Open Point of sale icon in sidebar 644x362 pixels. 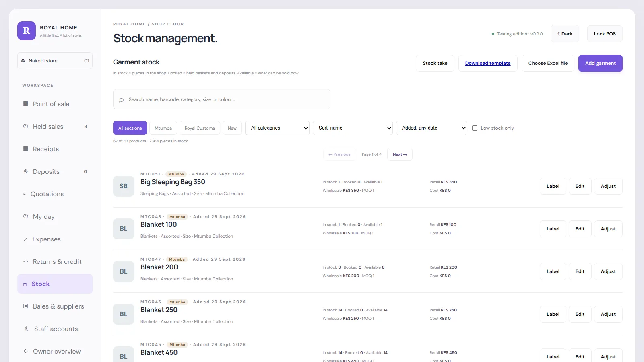click(x=26, y=104)
